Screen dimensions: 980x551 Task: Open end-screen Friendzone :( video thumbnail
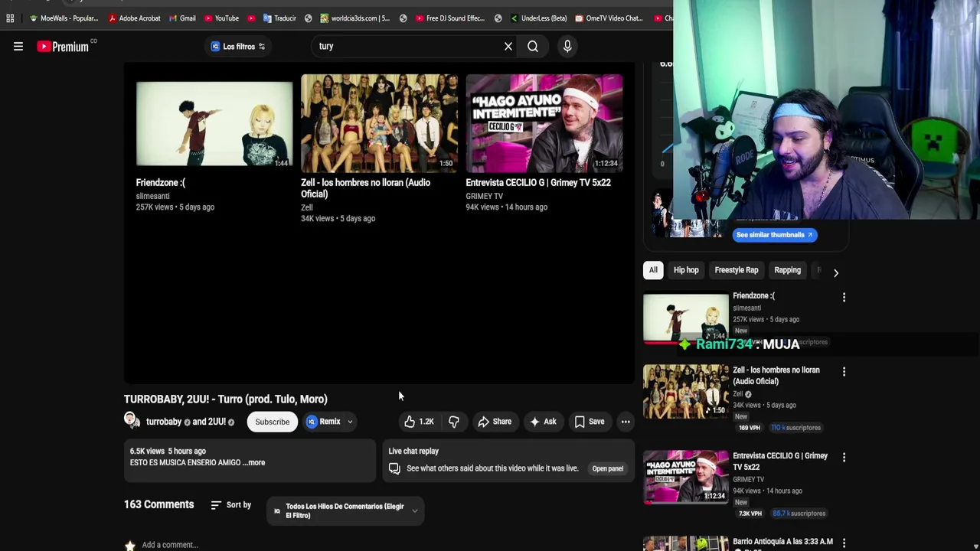click(x=214, y=124)
